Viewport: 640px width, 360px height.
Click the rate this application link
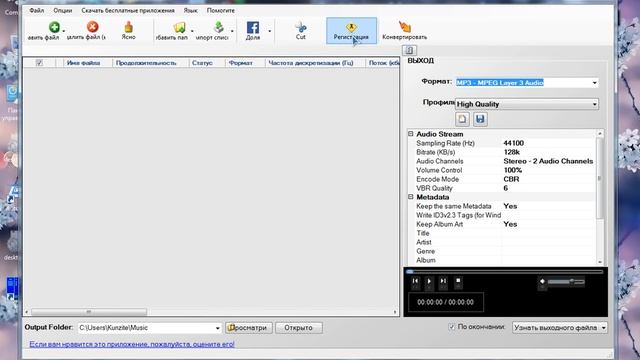coord(132,344)
